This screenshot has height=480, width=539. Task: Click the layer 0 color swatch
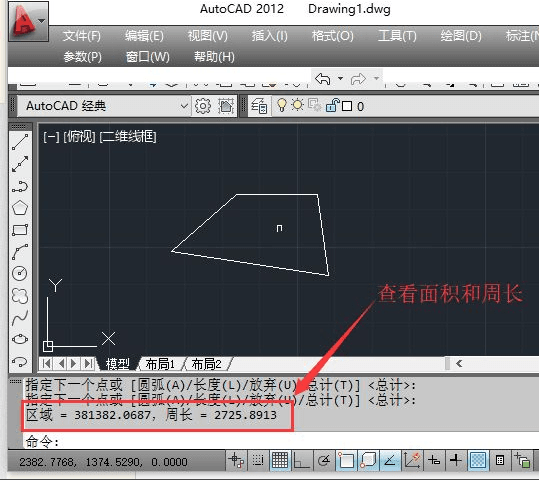(x=347, y=106)
